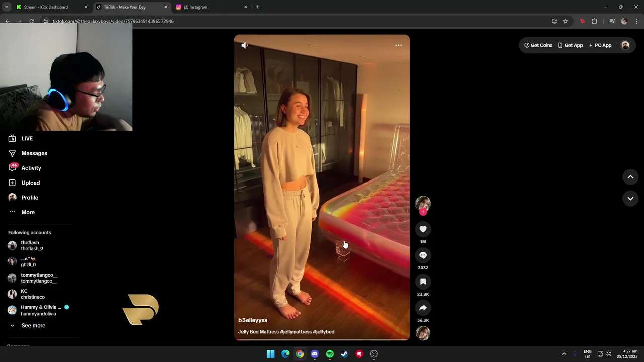Open the creator's avatar above the heart
The width and height of the screenshot is (644, 362).
(423, 203)
